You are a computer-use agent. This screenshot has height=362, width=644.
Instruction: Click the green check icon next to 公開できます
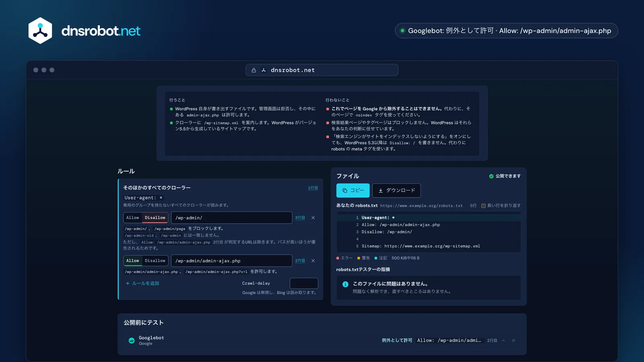(x=491, y=176)
